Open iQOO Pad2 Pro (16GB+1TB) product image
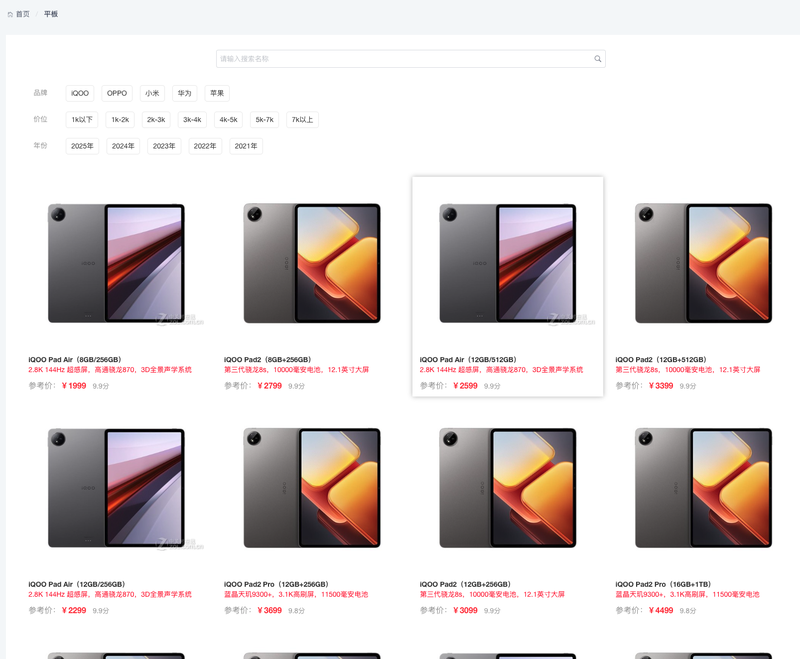The height and width of the screenshot is (659, 800). (704, 488)
